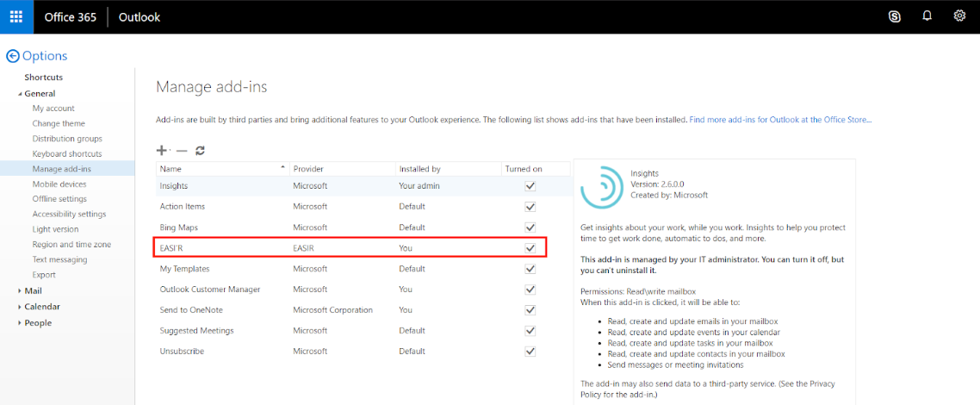Disable Outlook Customer Manager add-in checkbox
Screen dimensions: 980x405
(530, 290)
